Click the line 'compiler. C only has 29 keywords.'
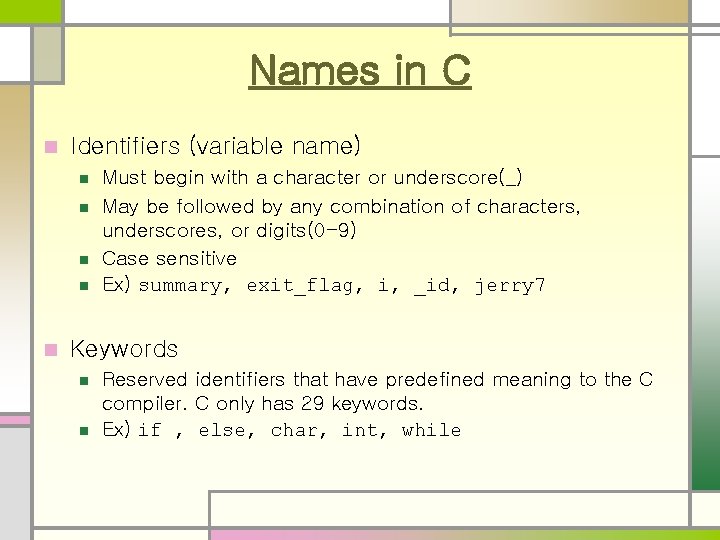The width and height of the screenshot is (720, 540). point(263,404)
